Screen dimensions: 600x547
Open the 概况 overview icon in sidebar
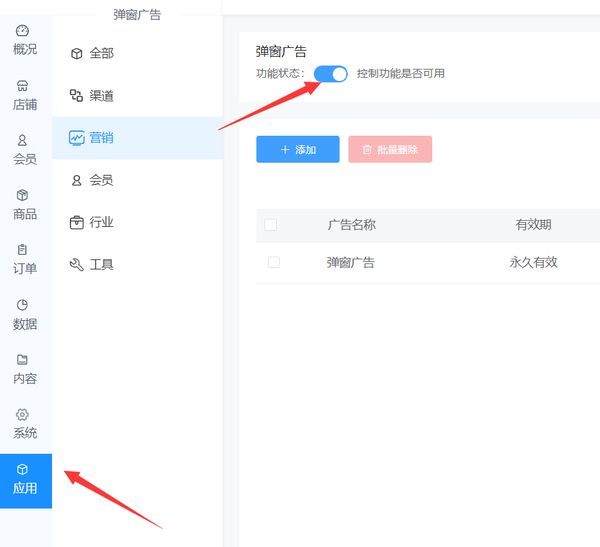pos(23,31)
